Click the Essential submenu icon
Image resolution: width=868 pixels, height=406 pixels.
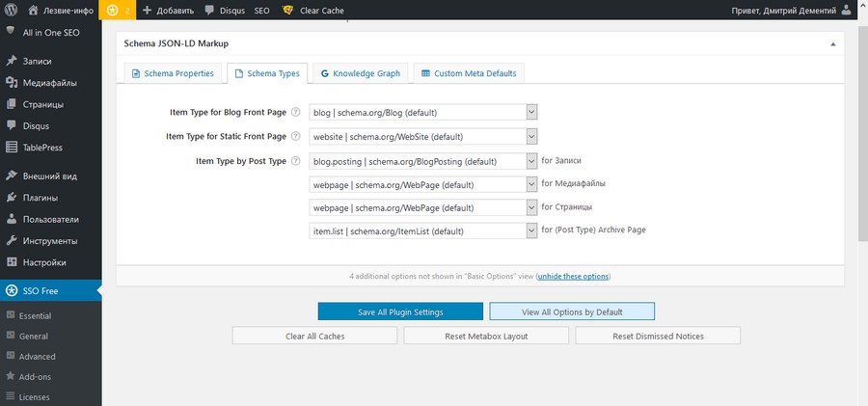coord(10,315)
